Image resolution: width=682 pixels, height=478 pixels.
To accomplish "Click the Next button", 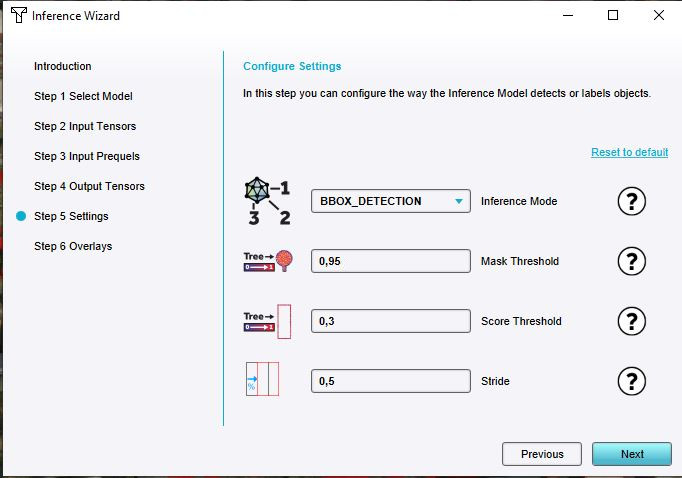I will click(632, 454).
